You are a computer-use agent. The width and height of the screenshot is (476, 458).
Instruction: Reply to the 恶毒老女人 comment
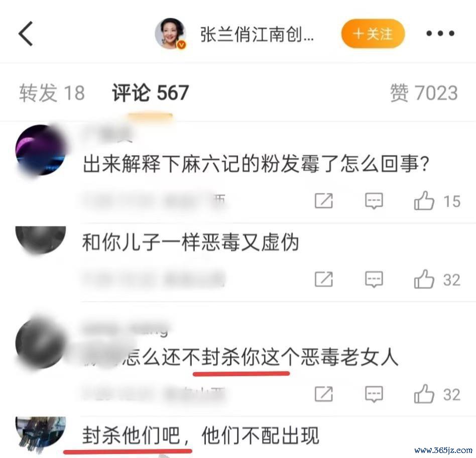point(374,394)
